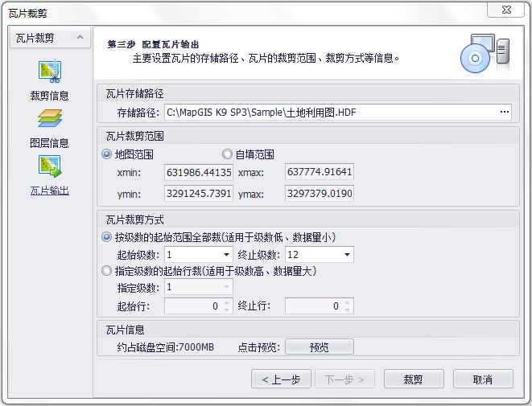532x406 pixels.
Task: Open the 起始级数 dropdown
Action: pyautogui.click(x=226, y=255)
